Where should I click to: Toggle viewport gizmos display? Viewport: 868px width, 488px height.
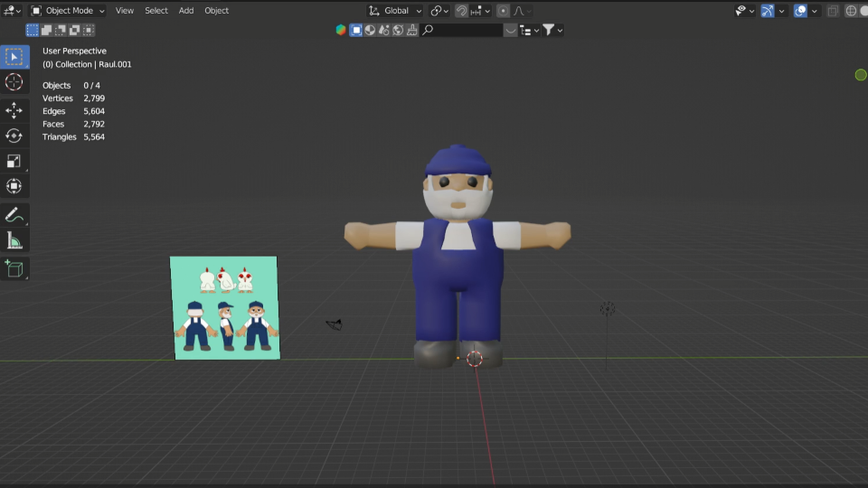coord(768,11)
